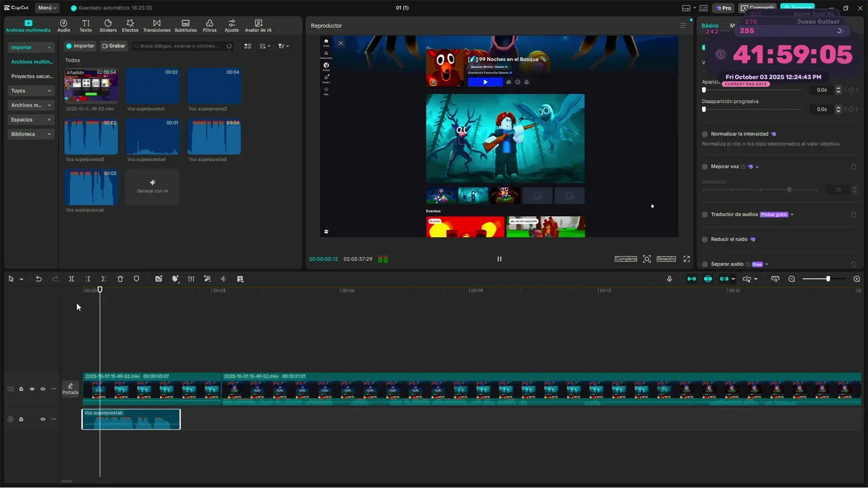Click the Completa quality button
868x488 pixels.
pos(626,259)
